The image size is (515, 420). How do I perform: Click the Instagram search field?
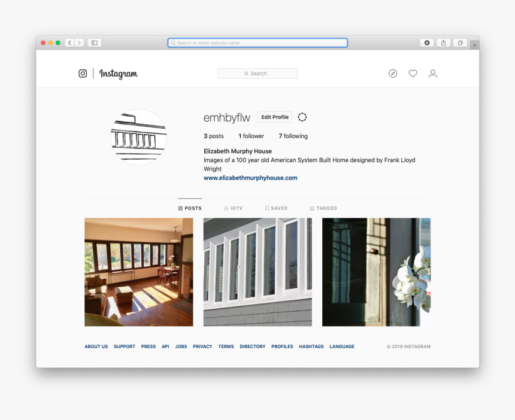coord(257,74)
